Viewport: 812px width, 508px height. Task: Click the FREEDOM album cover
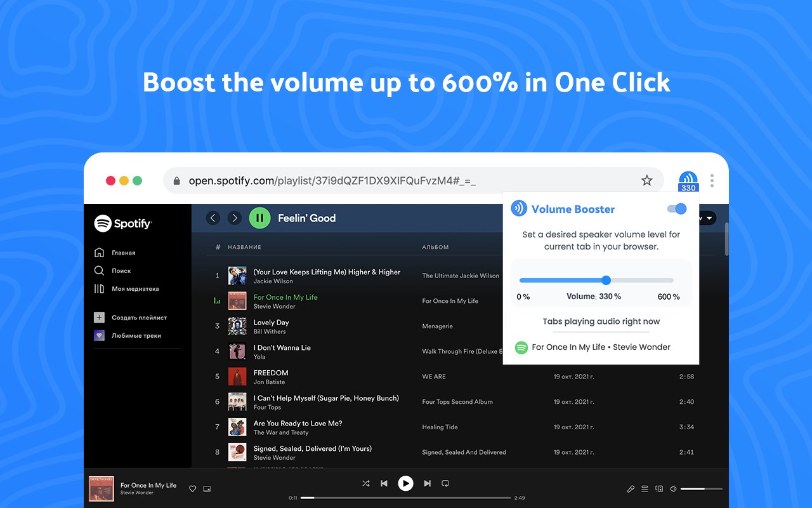pyautogui.click(x=237, y=377)
